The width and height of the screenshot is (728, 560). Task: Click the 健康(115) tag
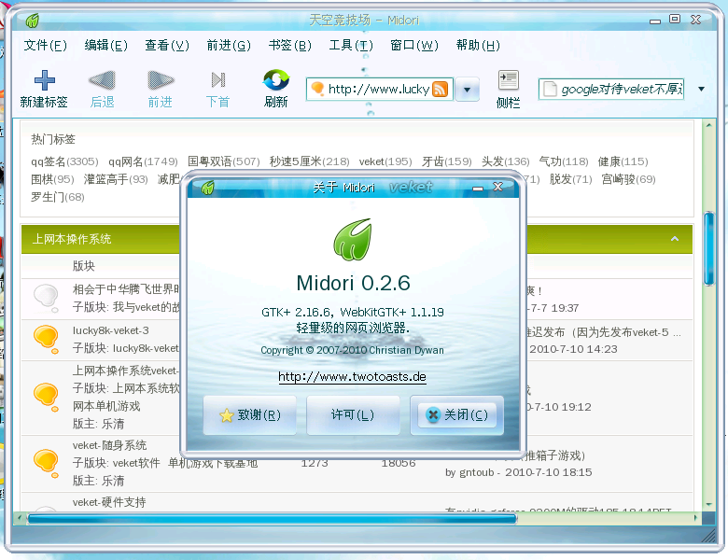tap(623, 161)
